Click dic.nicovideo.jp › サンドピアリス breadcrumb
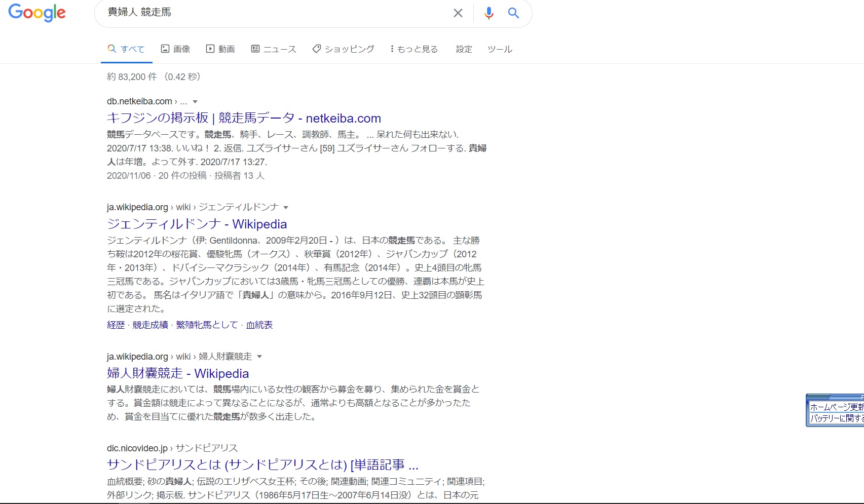864x504 pixels. 172,448
